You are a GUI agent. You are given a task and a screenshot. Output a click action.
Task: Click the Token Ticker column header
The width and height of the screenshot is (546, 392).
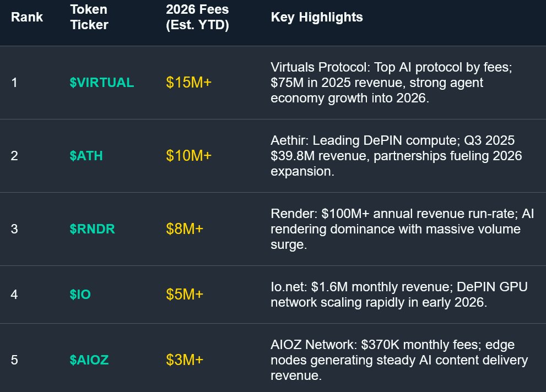click(89, 17)
